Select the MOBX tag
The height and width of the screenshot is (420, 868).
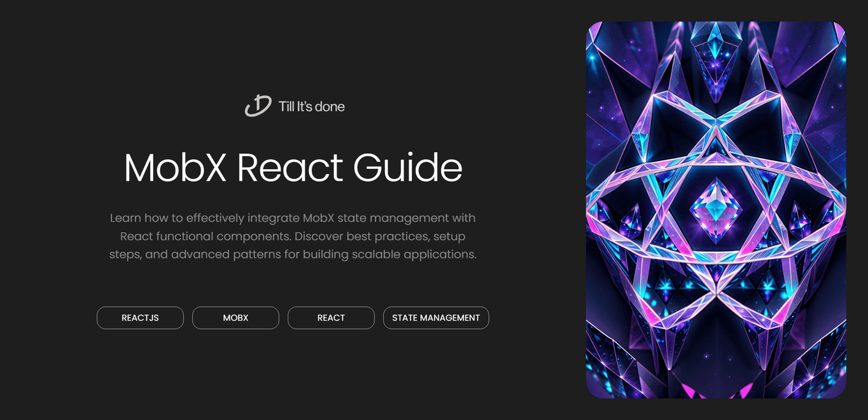point(236,318)
